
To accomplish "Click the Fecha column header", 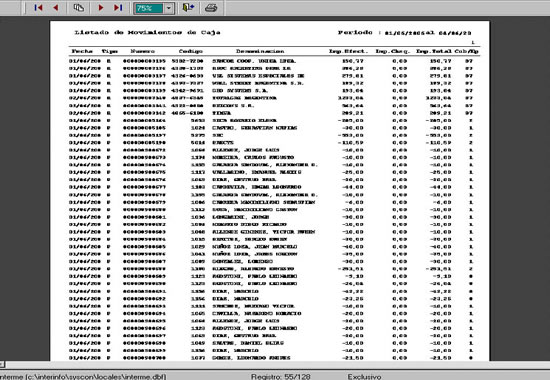I will [82, 51].
